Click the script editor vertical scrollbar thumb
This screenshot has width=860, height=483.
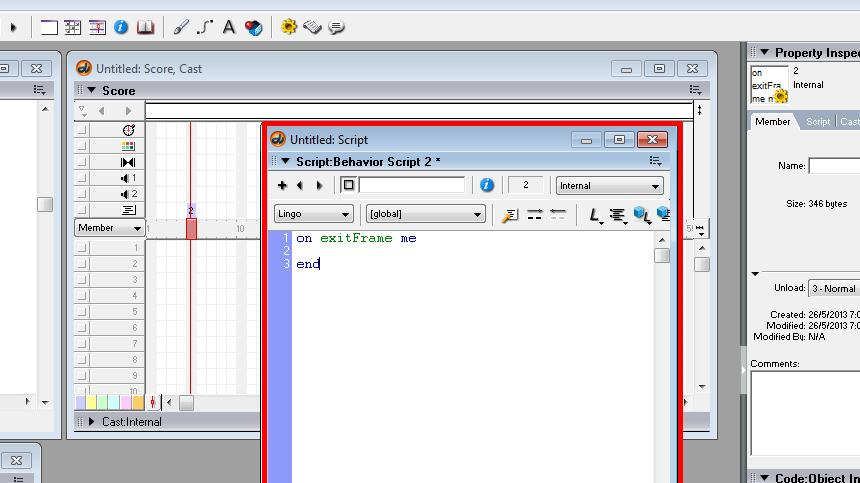point(662,255)
